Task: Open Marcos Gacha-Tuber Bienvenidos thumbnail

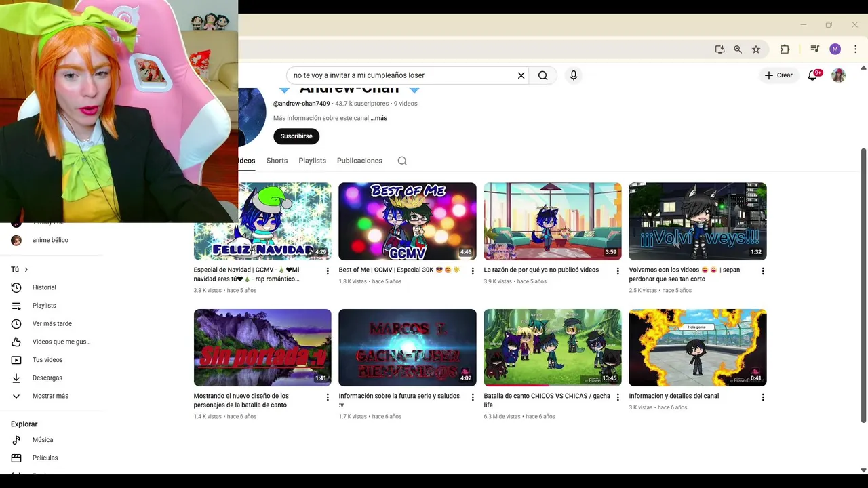Action: pos(408,348)
